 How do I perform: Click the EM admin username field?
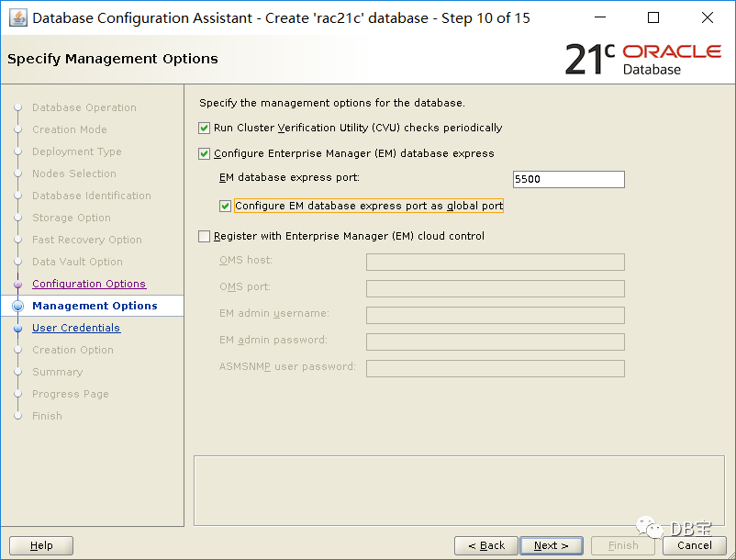click(x=496, y=315)
